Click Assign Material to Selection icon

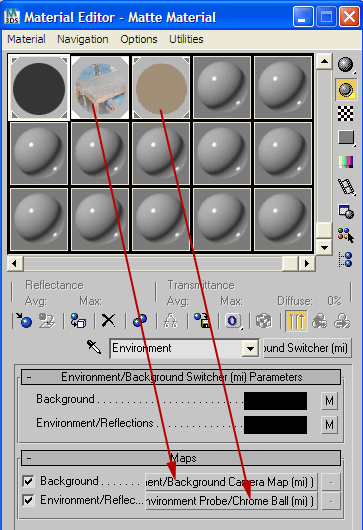pyautogui.click(x=78, y=320)
